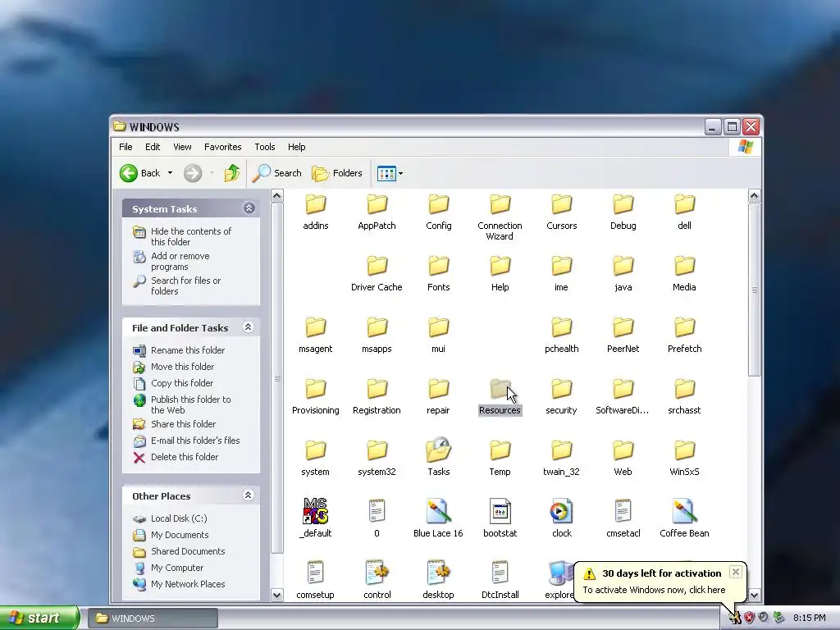Select the Tasks scheduled folder icon
The height and width of the screenshot is (630, 840).
click(x=438, y=450)
